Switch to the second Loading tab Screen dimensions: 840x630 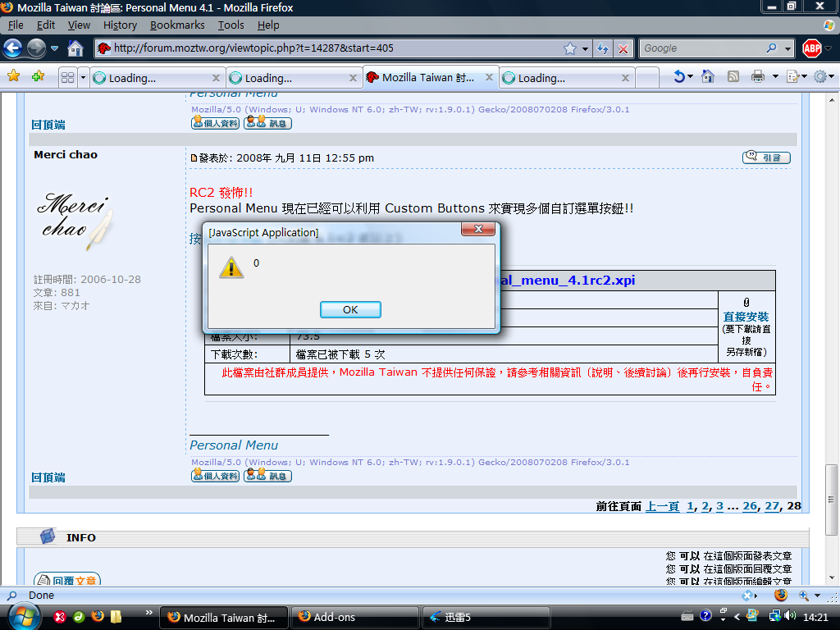click(294, 78)
